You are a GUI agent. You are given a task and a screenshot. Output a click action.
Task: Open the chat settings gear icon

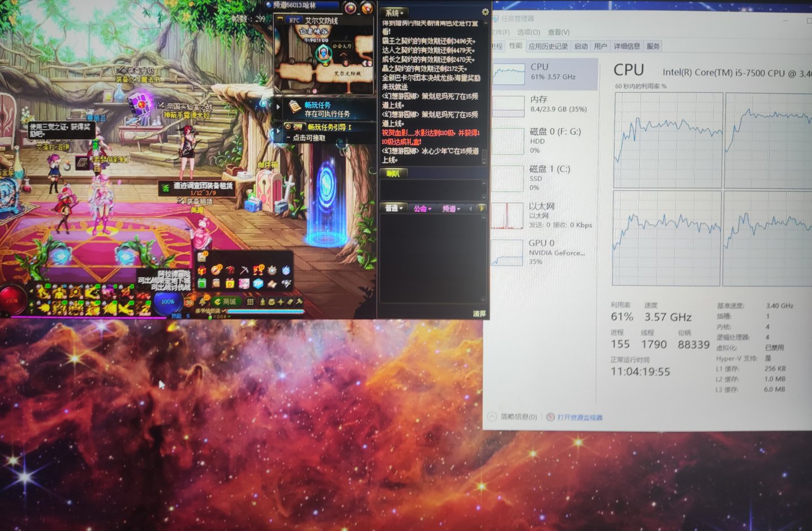pos(486,12)
